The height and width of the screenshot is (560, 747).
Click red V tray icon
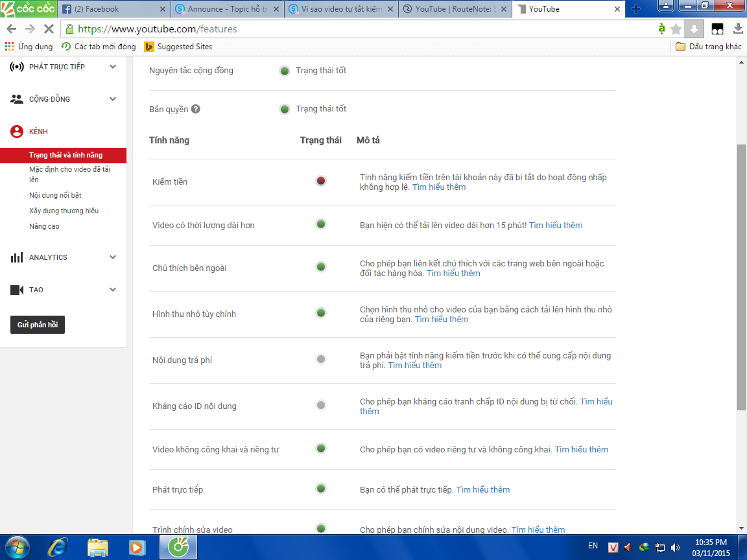pyautogui.click(x=613, y=547)
